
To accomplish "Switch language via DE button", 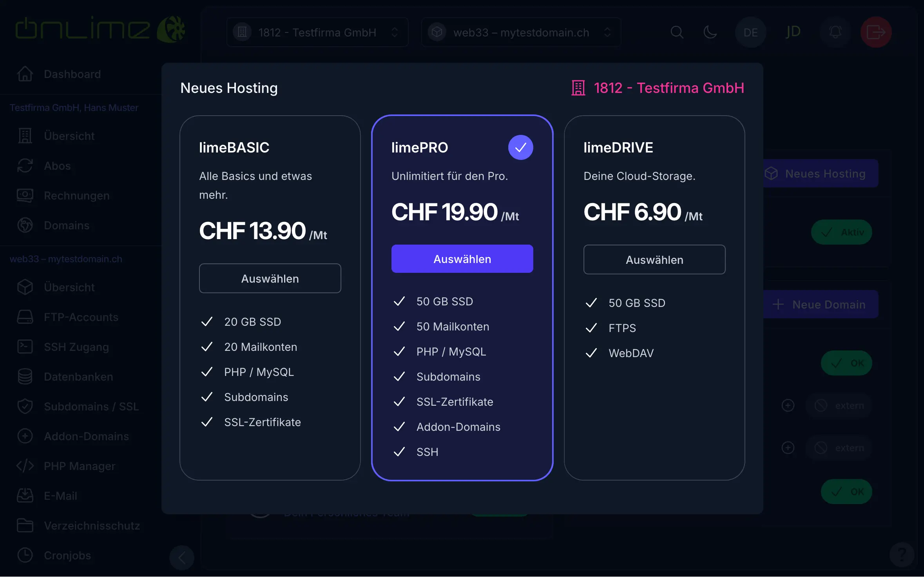I will coord(750,32).
